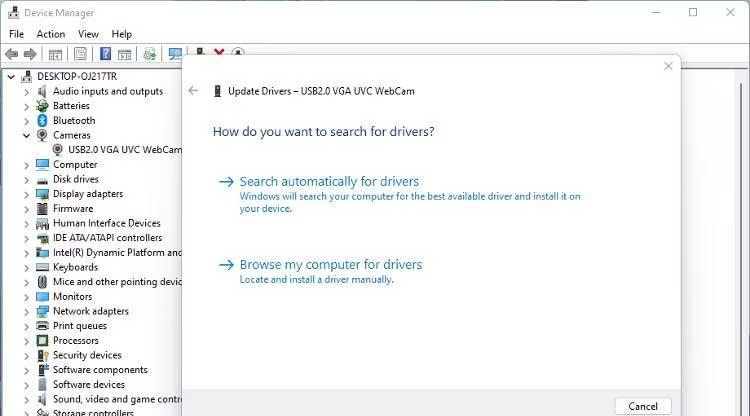
Task: Close the Update Drivers dialog with its X
Action: click(668, 66)
